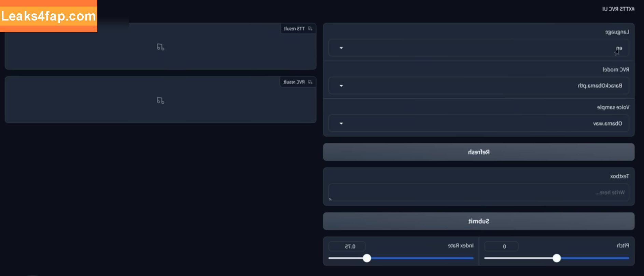Image resolution: width=644 pixels, height=276 pixels.
Task: Click the XTTS RVC UI title text
Action: click(x=618, y=9)
